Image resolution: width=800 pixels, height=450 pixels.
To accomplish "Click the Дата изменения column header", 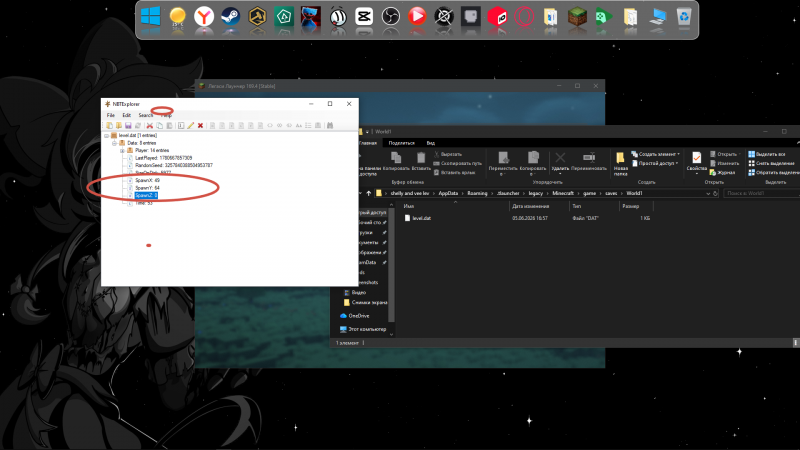I will pos(531,206).
